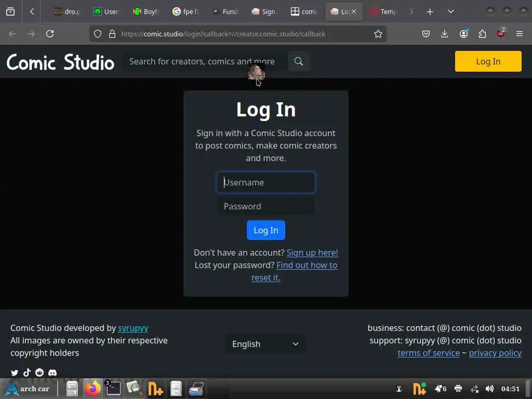Click the taskbar clock 04:51

[510, 389]
